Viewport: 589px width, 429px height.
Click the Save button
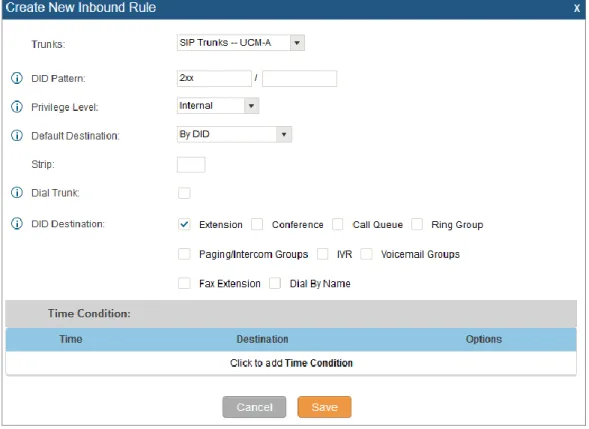point(325,407)
